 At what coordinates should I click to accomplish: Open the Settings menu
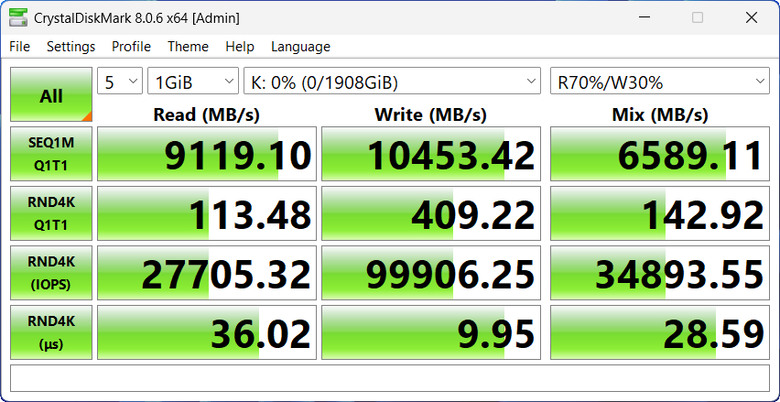[x=71, y=47]
